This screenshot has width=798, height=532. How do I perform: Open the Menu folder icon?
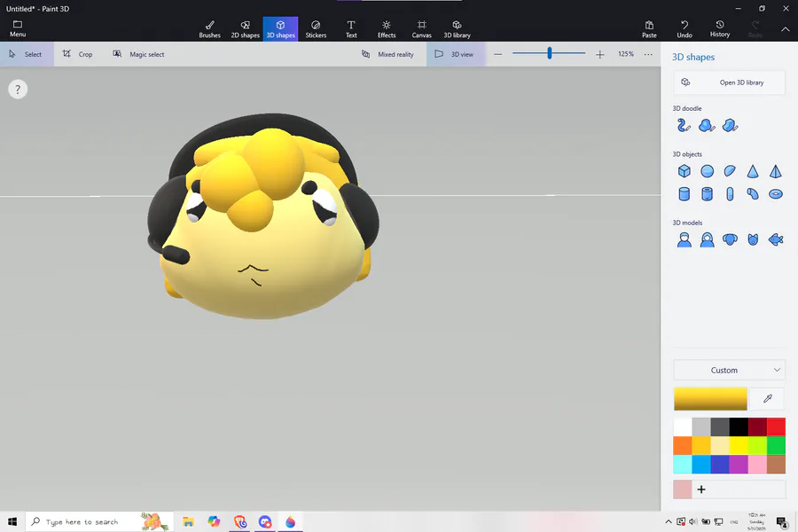[18, 28]
